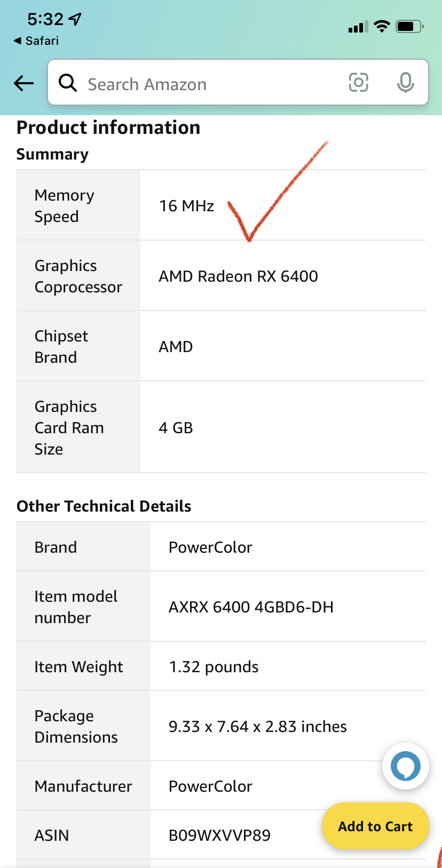Screen dimensions: 442x868
Task: Tap the cellular signal bars icon
Action: (x=358, y=27)
